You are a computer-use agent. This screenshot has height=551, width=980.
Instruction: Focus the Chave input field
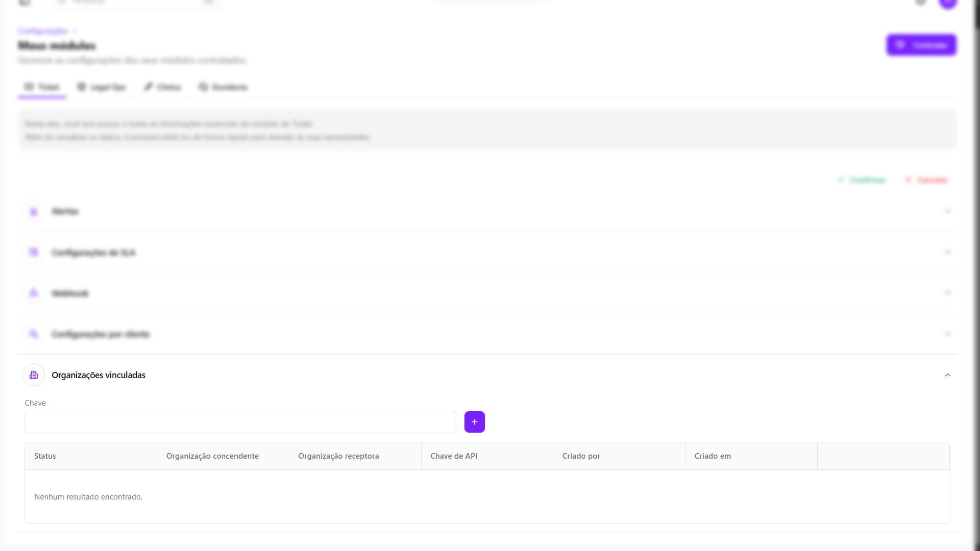(240, 422)
